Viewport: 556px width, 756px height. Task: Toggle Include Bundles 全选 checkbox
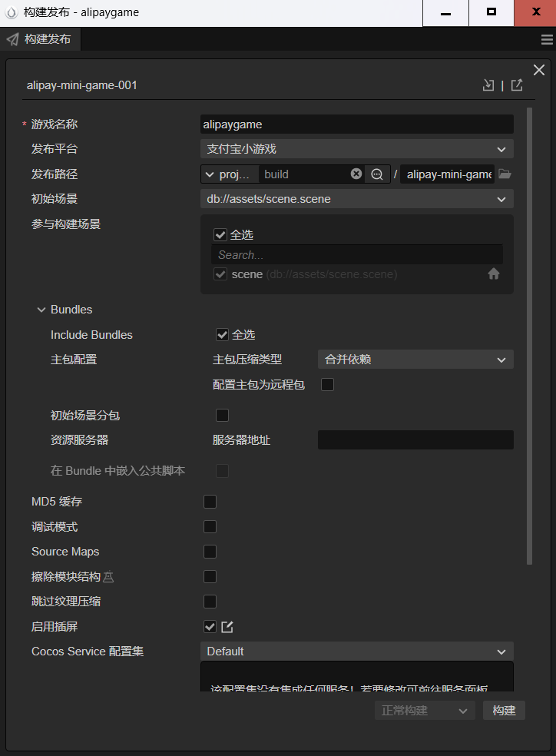(222, 335)
